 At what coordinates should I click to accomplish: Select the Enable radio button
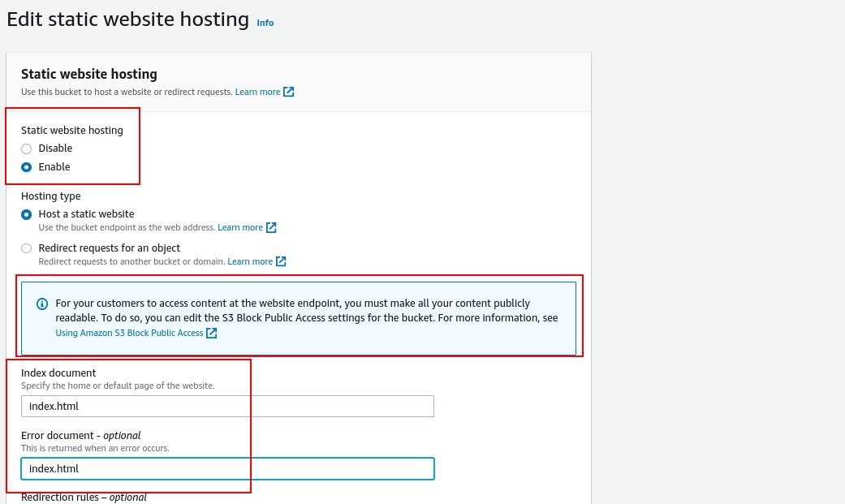pos(27,167)
